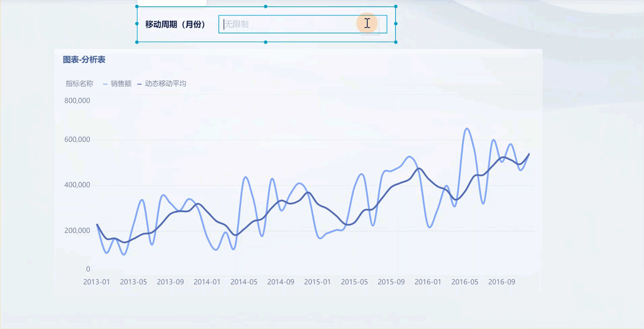
Task: Click the top-middle resize handle of filter widget
Action: coord(266,6)
